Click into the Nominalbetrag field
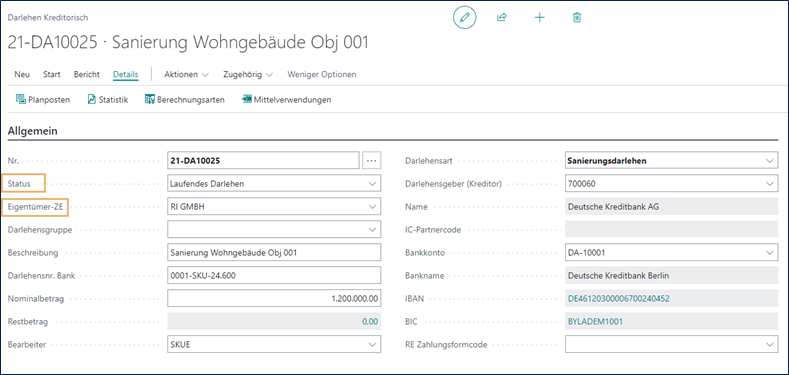This screenshot has width=789, height=375. point(274,298)
